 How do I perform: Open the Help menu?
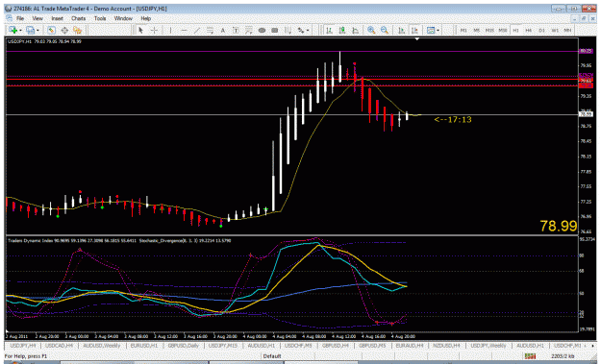click(x=145, y=18)
